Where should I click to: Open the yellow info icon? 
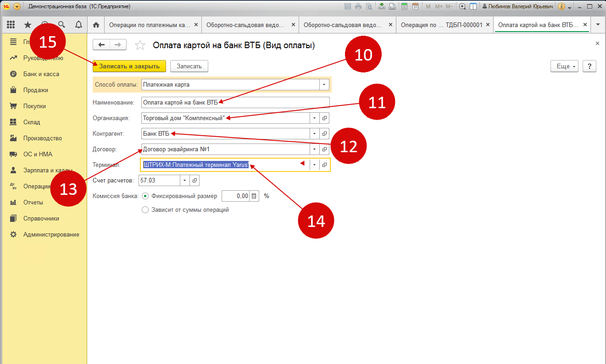coord(561,6)
